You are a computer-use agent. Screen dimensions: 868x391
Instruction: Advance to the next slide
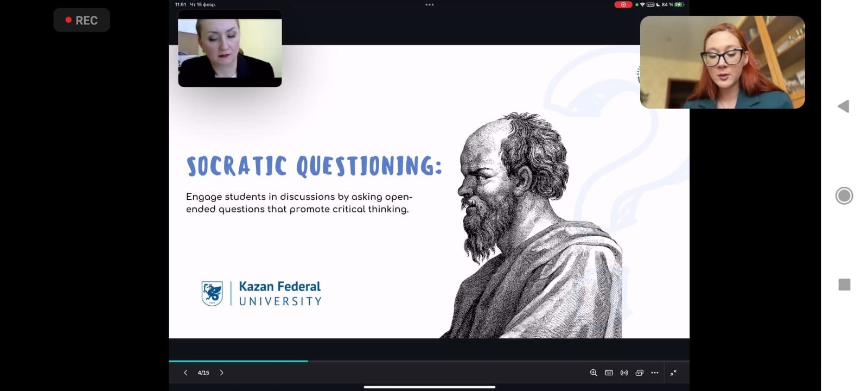[221, 373]
